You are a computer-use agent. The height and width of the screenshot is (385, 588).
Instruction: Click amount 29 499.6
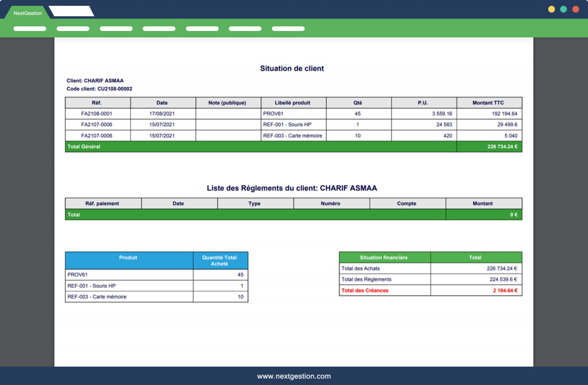point(507,125)
